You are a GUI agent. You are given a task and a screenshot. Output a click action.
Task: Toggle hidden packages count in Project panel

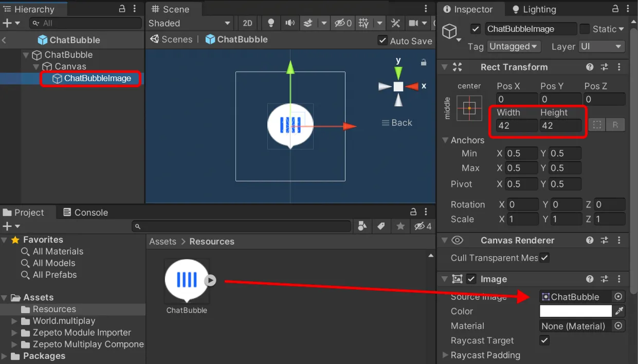pos(423,226)
